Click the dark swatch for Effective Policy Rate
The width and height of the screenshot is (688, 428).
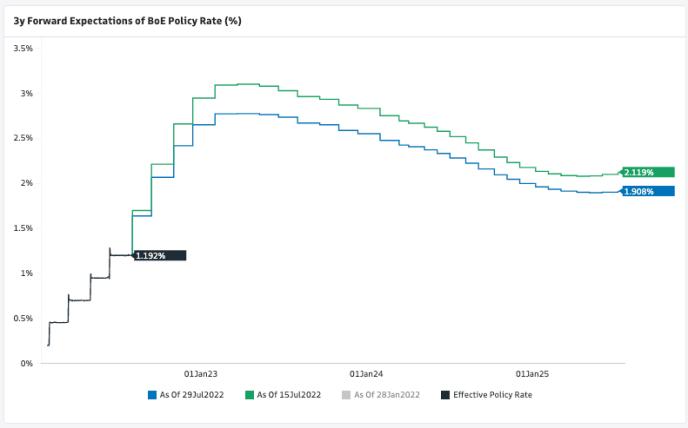tap(445, 395)
